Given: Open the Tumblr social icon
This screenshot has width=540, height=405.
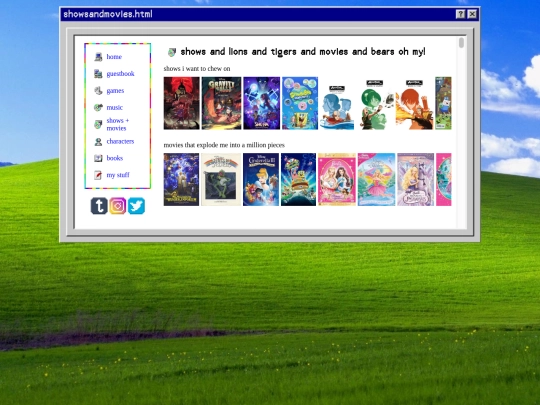Looking at the screenshot, I should tap(99, 206).
